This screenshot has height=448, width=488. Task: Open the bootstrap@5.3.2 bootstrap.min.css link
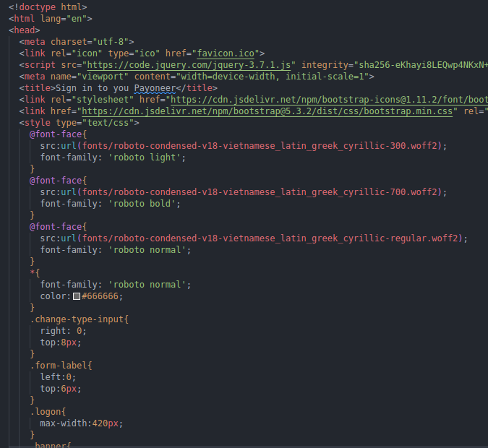click(x=267, y=111)
